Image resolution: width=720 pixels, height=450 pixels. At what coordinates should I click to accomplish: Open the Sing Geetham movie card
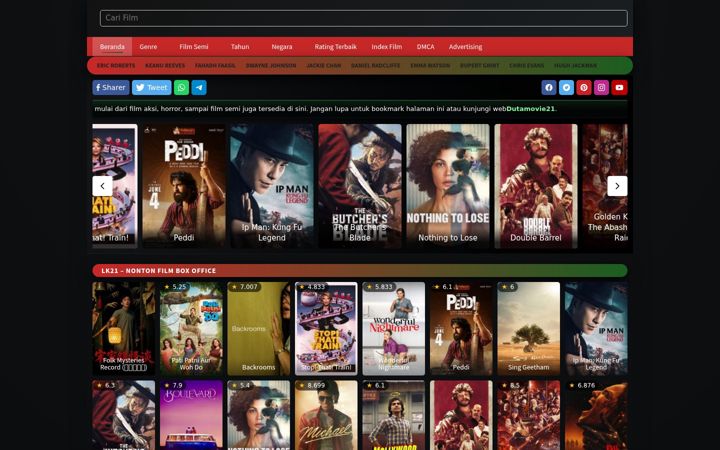(529, 329)
